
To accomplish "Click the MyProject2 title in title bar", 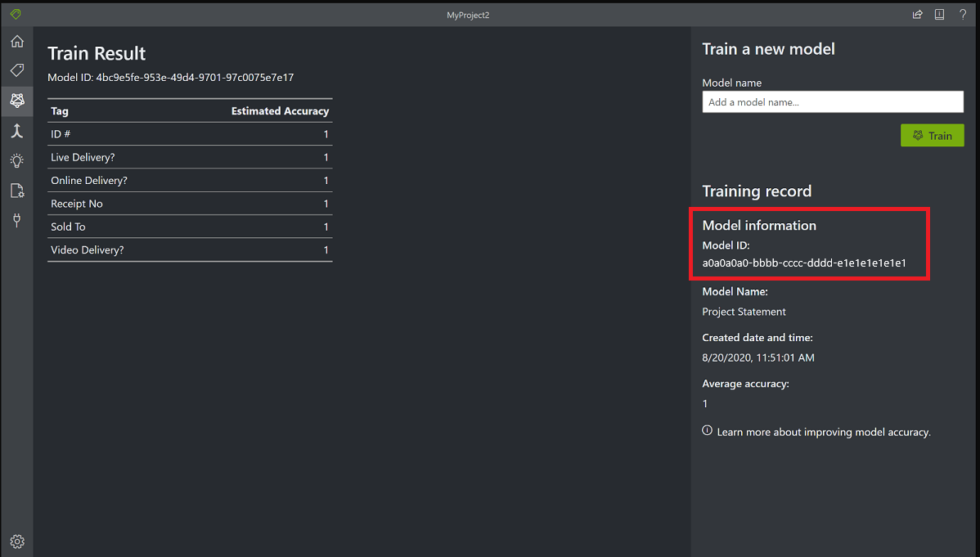I will click(x=468, y=14).
